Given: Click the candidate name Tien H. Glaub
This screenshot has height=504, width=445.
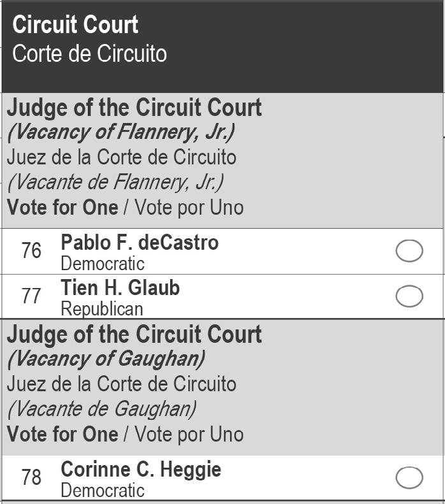Looking at the screenshot, I should (x=120, y=288).
